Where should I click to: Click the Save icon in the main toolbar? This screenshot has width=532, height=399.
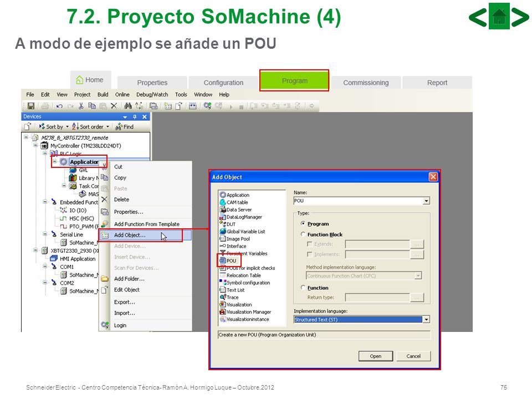(x=31, y=106)
